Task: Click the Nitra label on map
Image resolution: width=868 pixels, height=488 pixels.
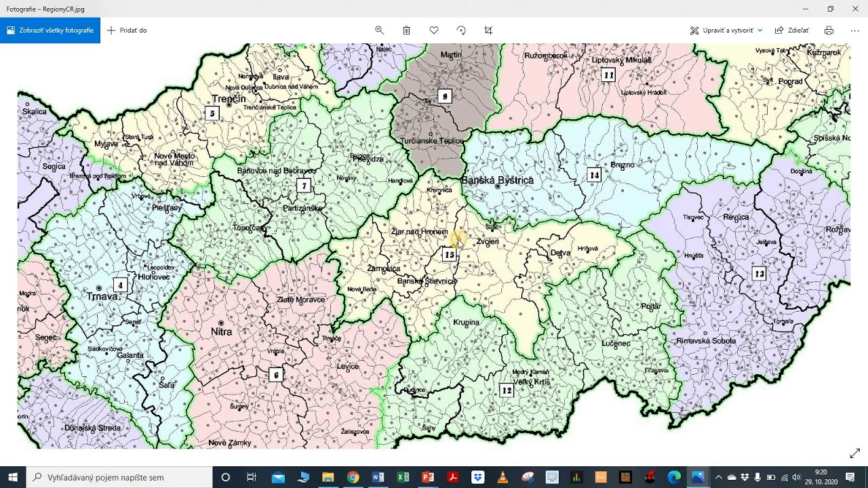Action: [222, 332]
